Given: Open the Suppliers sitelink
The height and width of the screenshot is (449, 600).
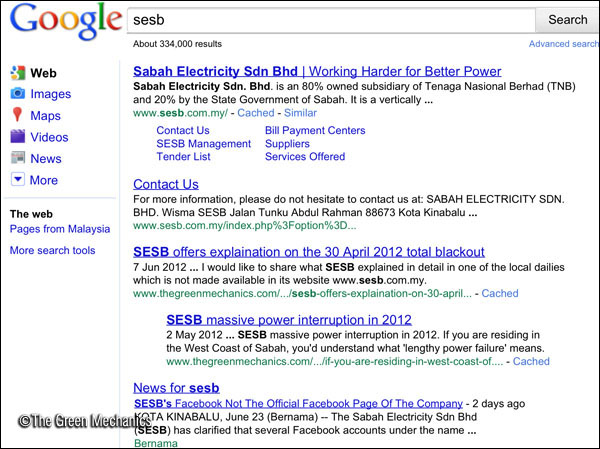Looking at the screenshot, I should click(287, 144).
